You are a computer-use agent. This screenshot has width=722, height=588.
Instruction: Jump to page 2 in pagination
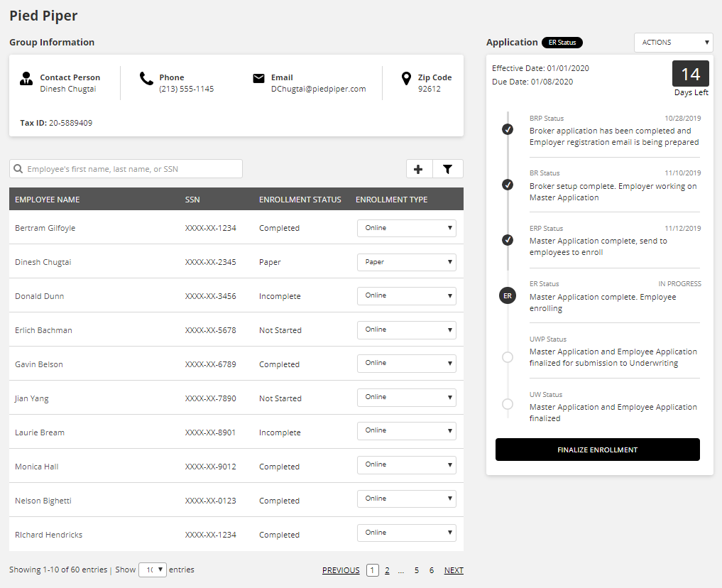[x=387, y=570]
